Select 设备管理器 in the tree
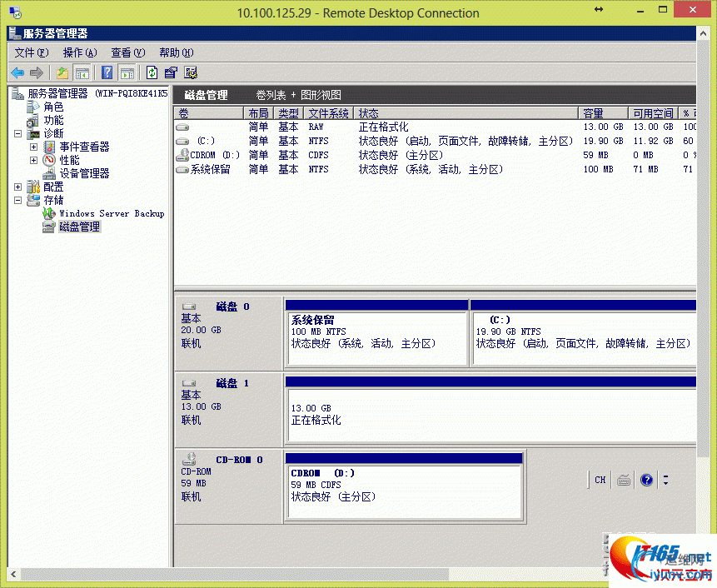Viewport: 717px width, 588px height. 85,174
